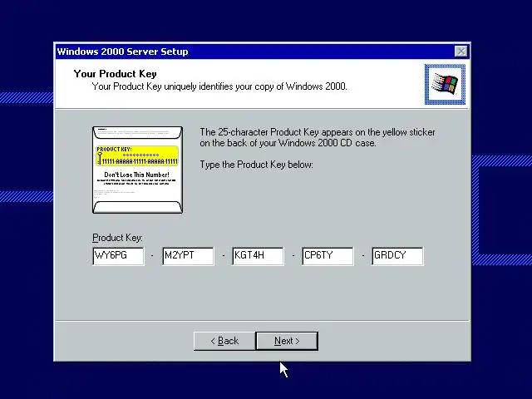The height and width of the screenshot is (399, 532).
Task: Click the text "Your Product Key uniquely identifies"
Action: click(163, 86)
